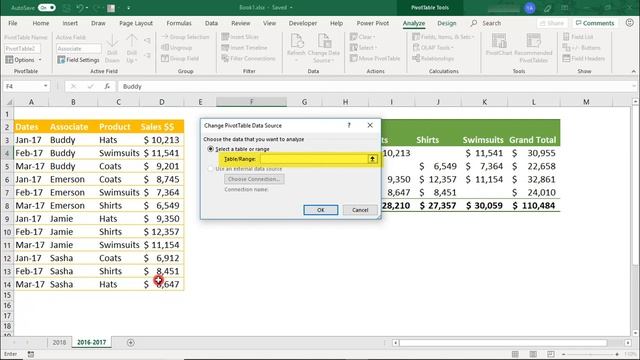Click the dialog Help question mark
The width and height of the screenshot is (640, 360).
(349, 125)
